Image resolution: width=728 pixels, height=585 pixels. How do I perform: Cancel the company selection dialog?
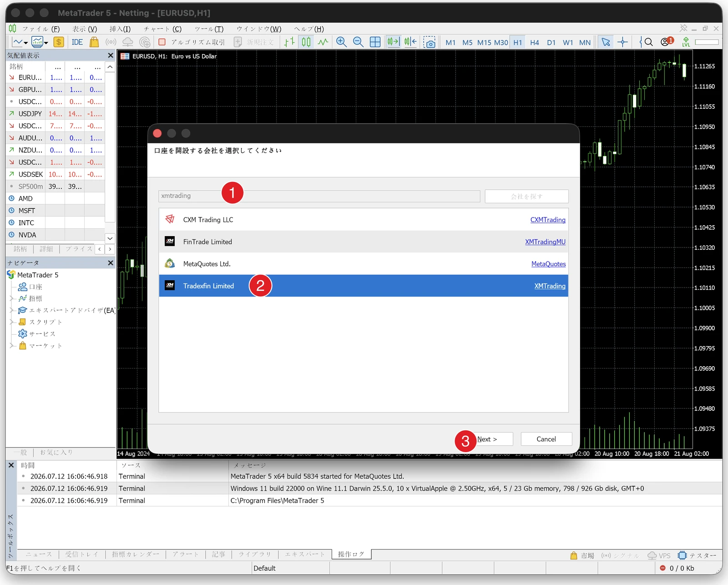pyautogui.click(x=546, y=439)
